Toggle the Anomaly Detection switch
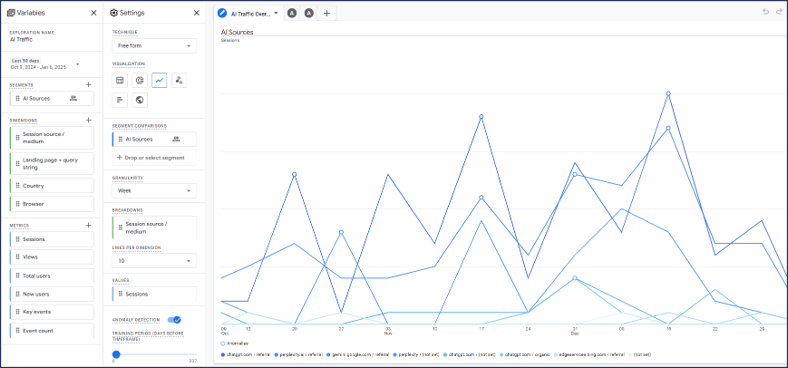Screen dimensions: 788x368 [x=174, y=320]
